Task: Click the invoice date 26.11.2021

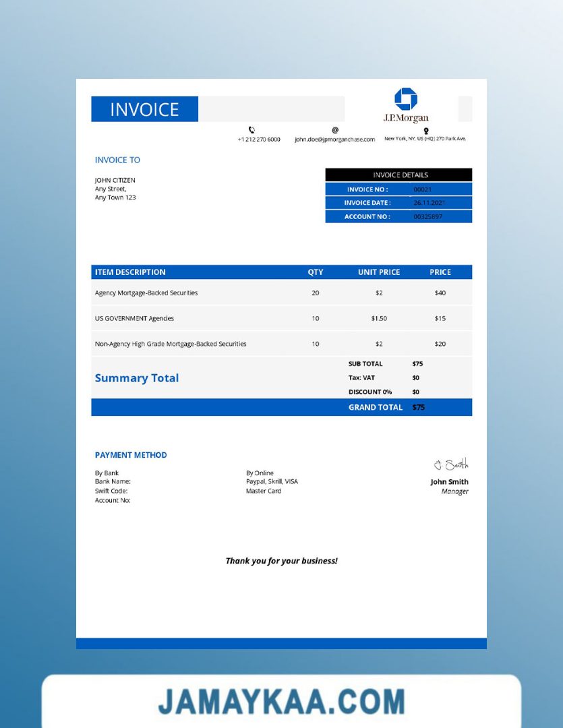Action: click(429, 203)
